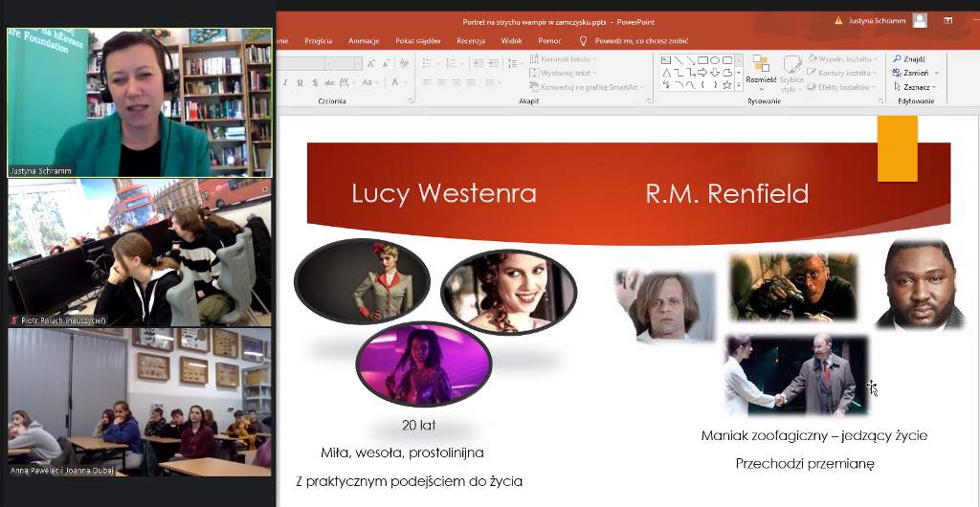This screenshot has width=980, height=507.
Task: Select Piotr Paluch video thumbnail
Action: click(x=140, y=253)
